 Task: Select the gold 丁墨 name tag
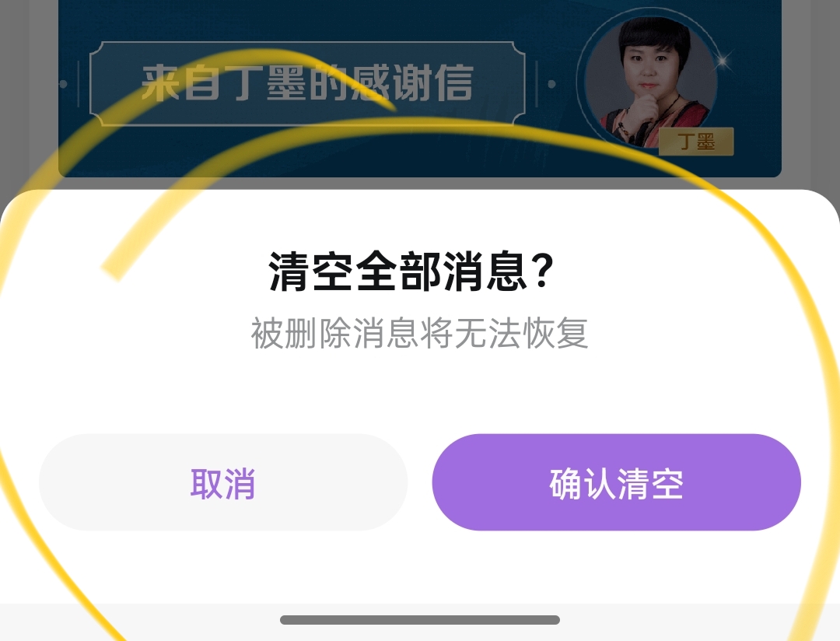(x=696, y=142)
